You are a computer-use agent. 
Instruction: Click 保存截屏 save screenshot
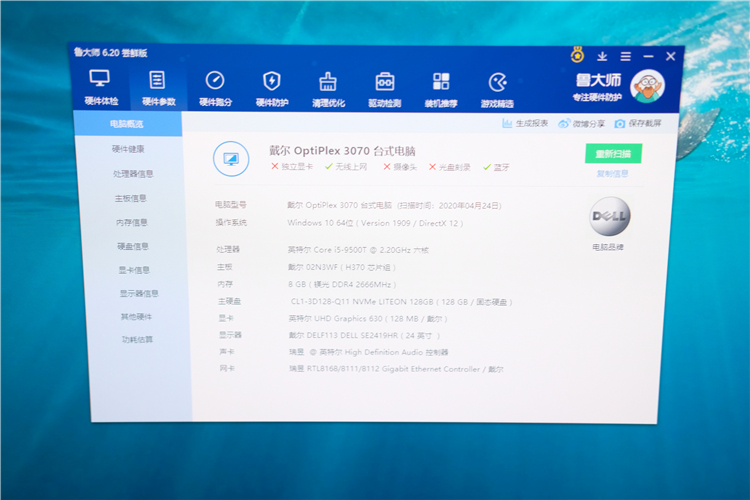pyautogui.click(x=638, y=123)
